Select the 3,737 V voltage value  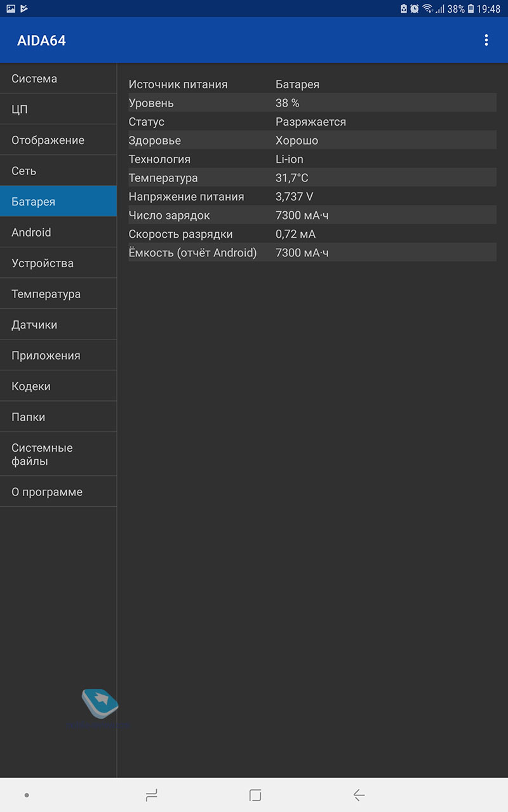294,197
